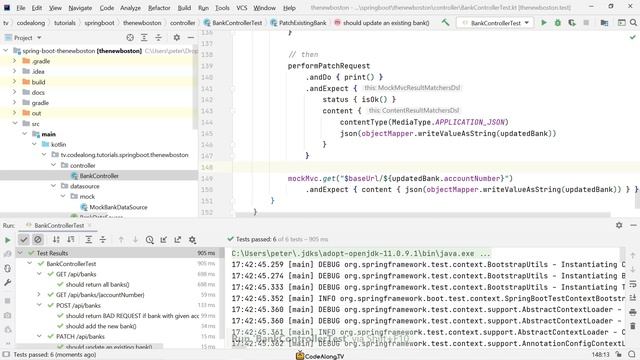640x360 pixels.
Task: Select 'should return all banks()' test
Action: 98,284
